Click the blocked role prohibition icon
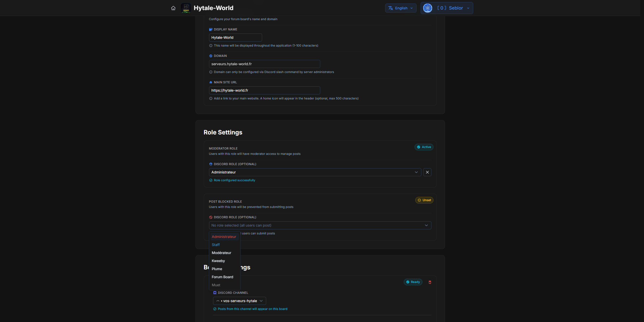Screen dimensions: 644x322 [211, 217]
